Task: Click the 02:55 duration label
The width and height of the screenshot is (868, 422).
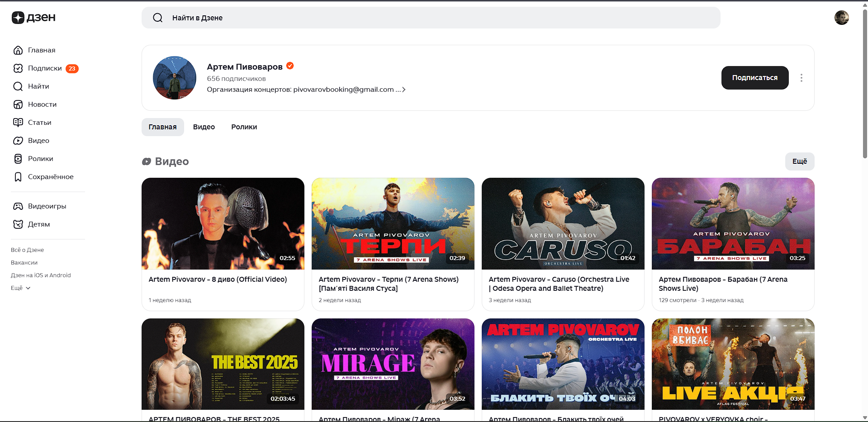Action: pyautogui.click(x=287, y=258)
